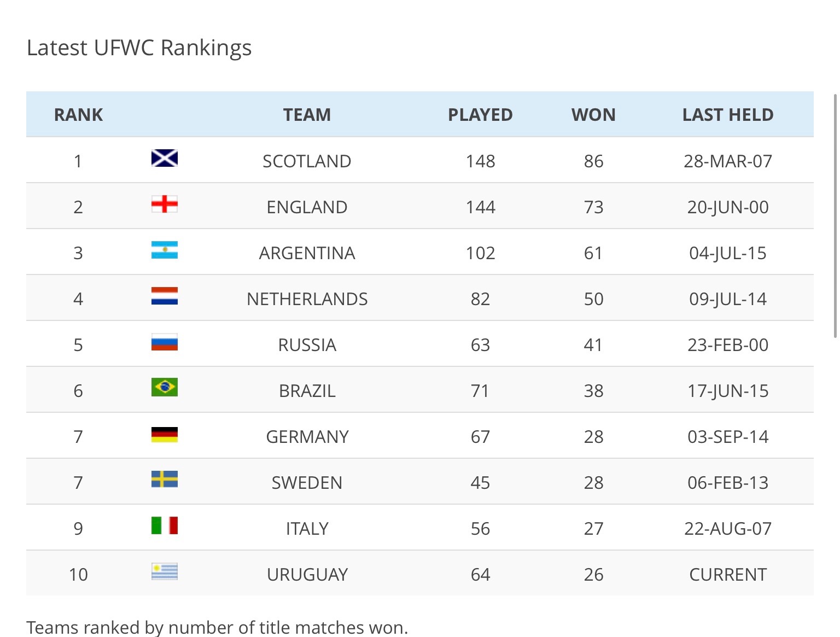Click the Germany flag icon

[164, 436]
